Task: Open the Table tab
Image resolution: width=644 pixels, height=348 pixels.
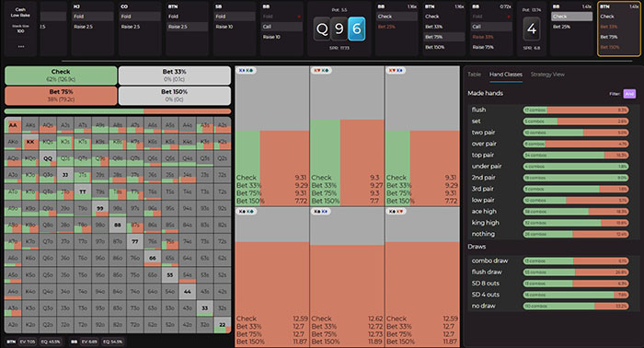Action: 474,75
